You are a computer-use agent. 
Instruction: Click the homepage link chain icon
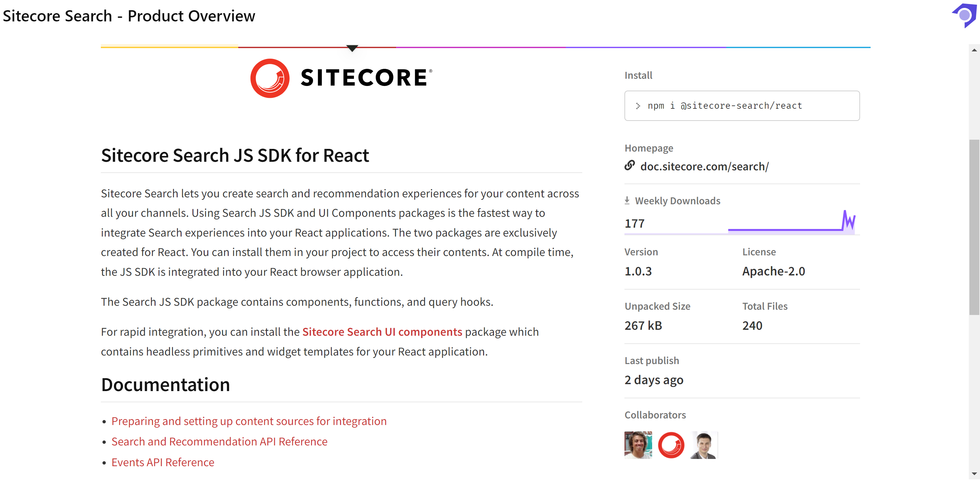(x=630, y=165)
